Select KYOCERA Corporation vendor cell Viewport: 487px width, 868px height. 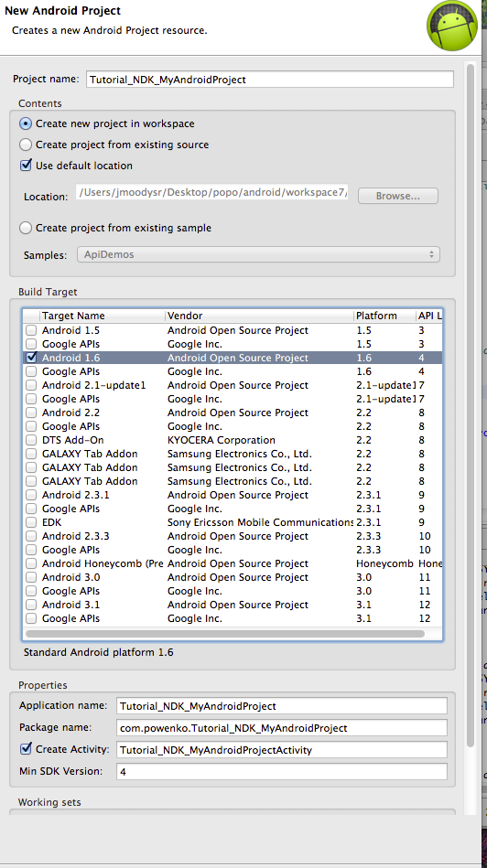point(221,440)
